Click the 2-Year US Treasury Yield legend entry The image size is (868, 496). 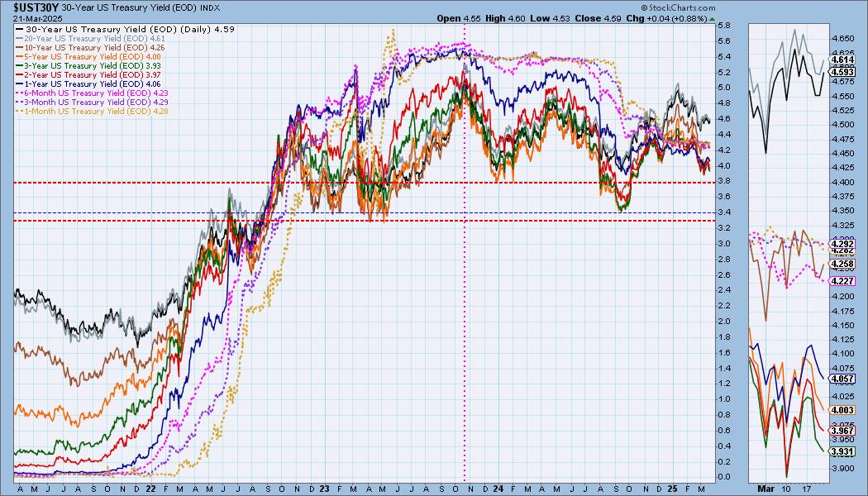tap(88, 74)
